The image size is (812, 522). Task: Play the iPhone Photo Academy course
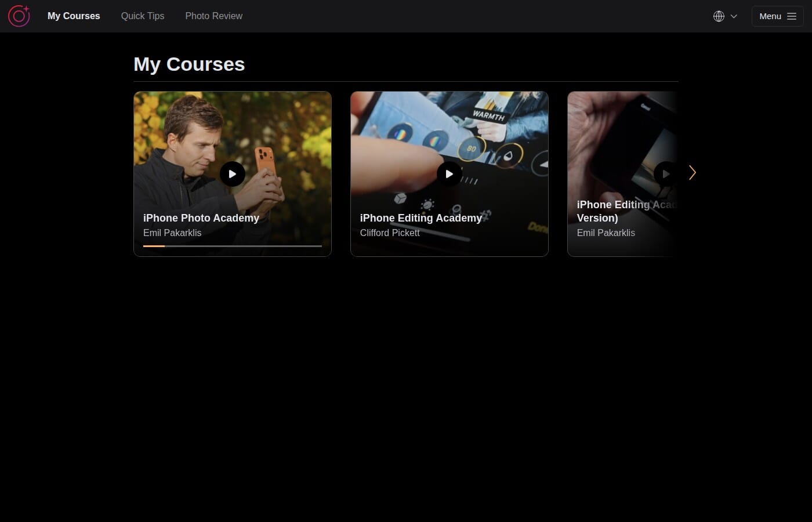(232, 174)
